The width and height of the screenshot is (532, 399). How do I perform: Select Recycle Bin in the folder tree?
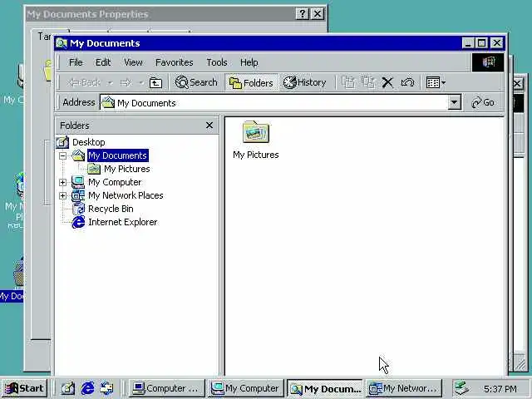[111, 209]
